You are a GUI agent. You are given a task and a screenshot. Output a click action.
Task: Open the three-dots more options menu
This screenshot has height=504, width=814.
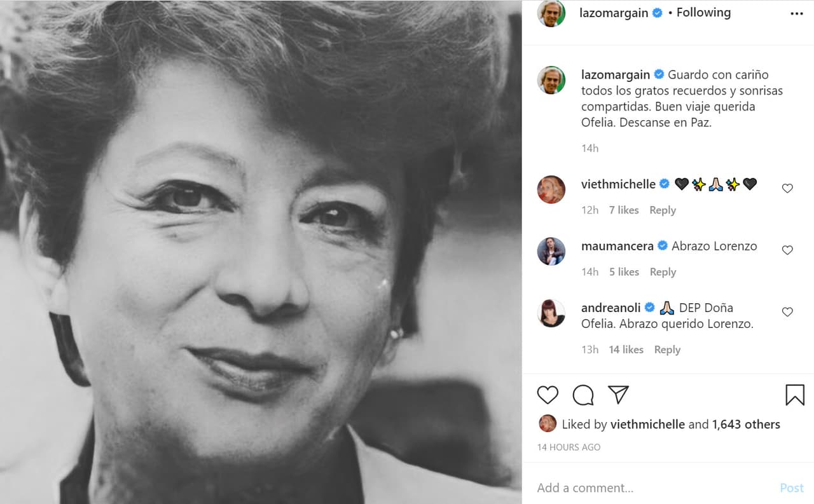[x=796, y=14]
